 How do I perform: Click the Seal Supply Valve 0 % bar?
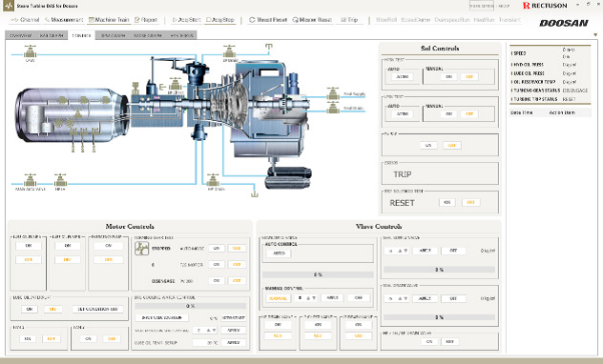click(x=439, y=270)
